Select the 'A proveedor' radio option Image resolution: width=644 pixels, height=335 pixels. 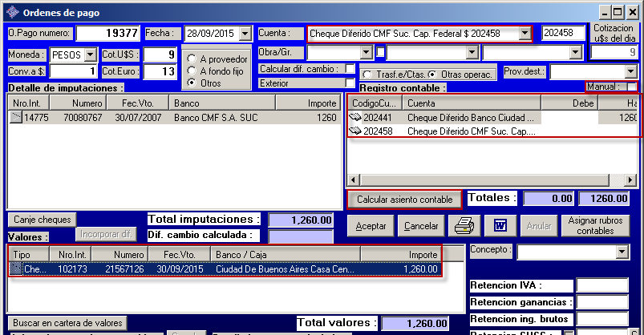point(192,59)
